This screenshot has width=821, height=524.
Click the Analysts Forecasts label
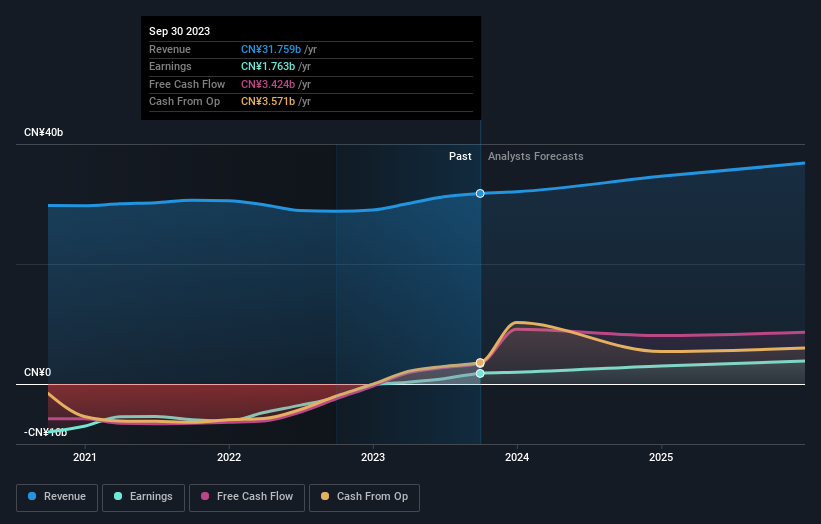point(536,157)
